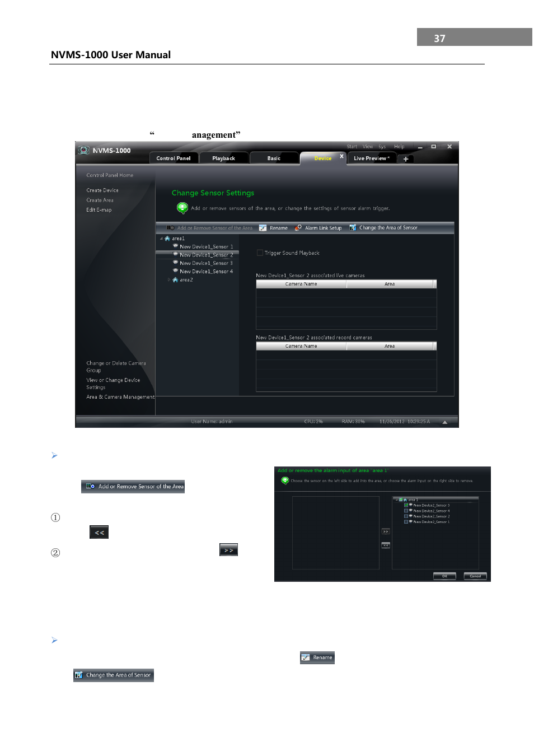
Task: Open the Start menu
Action: tap(352, 147)
